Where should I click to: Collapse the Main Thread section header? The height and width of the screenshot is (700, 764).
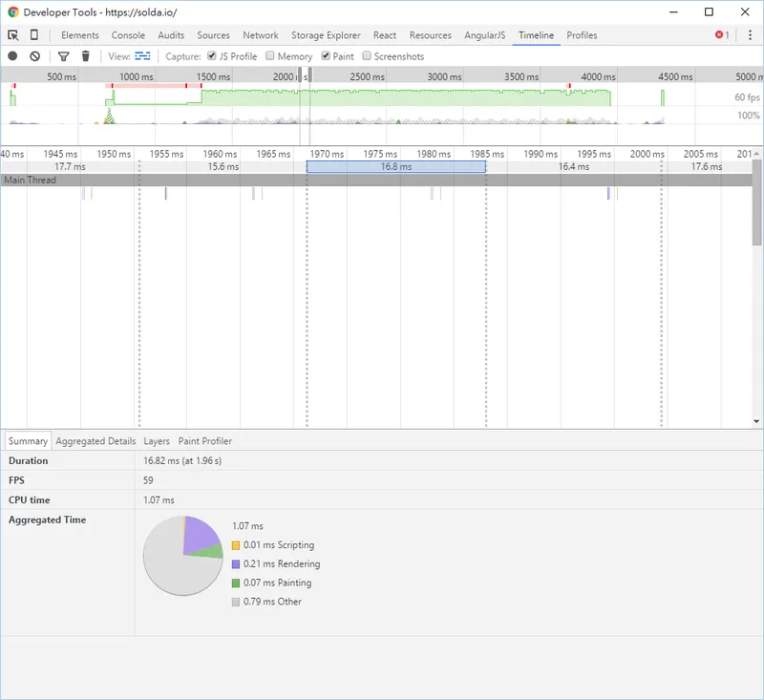31,180
